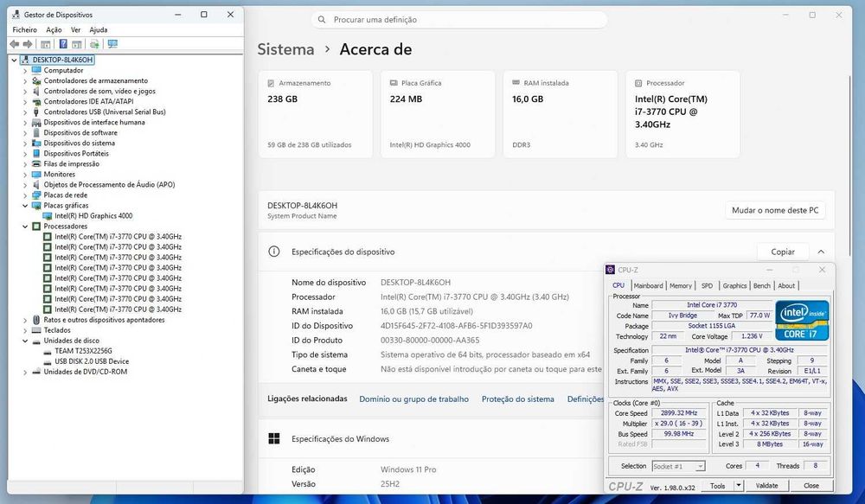Click the Controladores IDE ATA/ATAPI icon

coord(36,101)
